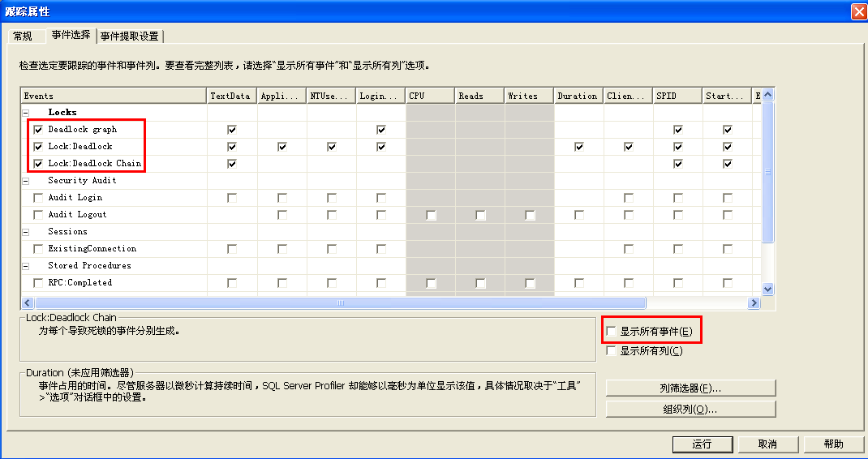The width and height of the screenshot is (868, 459).
Task: Toggle Duration checkbox for Lock:Deadlock row
Action: [579, 147]
